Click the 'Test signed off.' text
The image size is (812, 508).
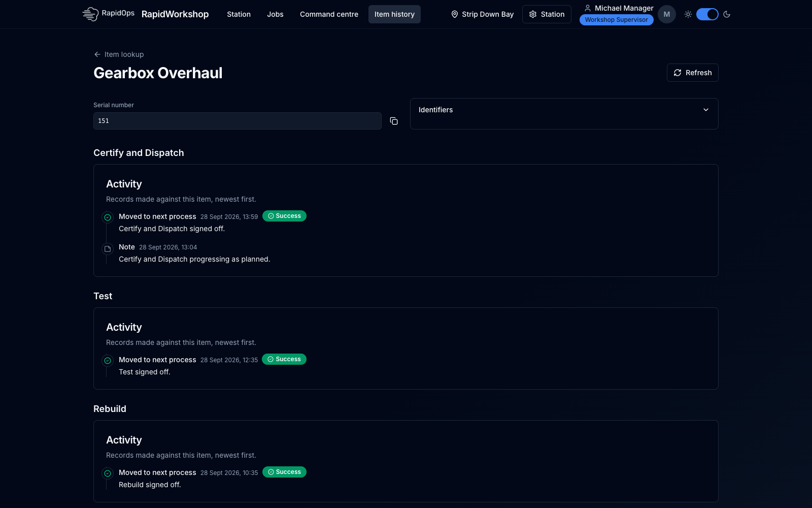tap(145, 372)
